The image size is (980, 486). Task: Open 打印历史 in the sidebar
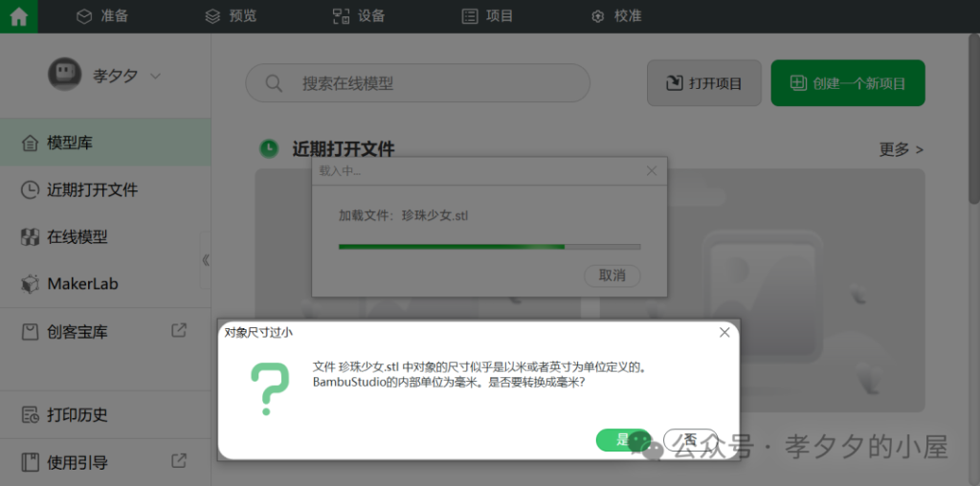click(x=105, y=415)
